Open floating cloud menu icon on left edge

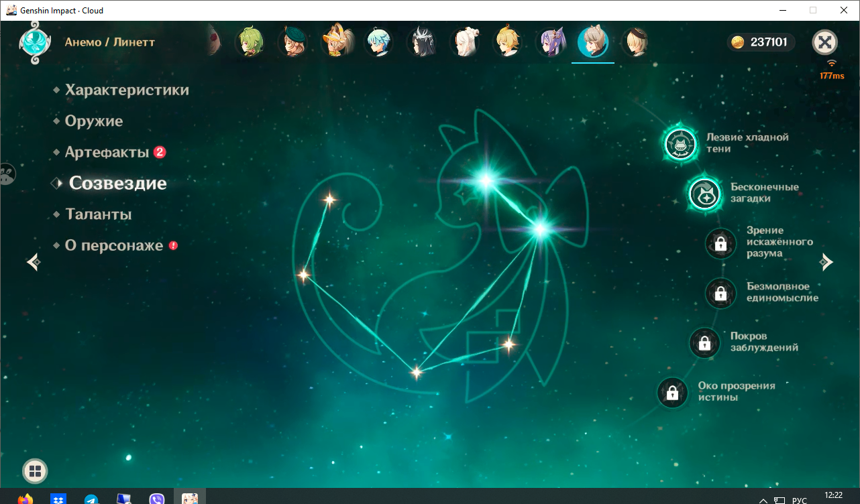point(7,175)
